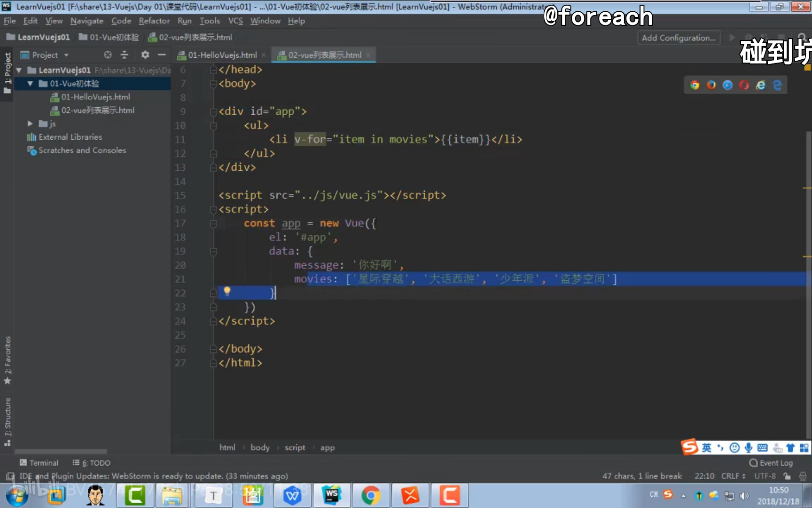Open the Project panel settings gear
The height and width of the screenshot is (508, 812).
point(145,55)
